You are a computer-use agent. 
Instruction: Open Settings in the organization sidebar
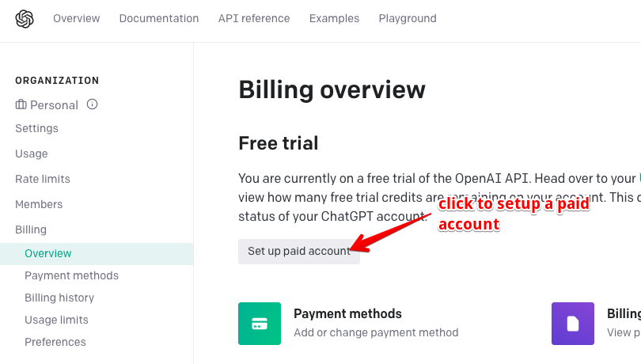[x=36, y=128]
